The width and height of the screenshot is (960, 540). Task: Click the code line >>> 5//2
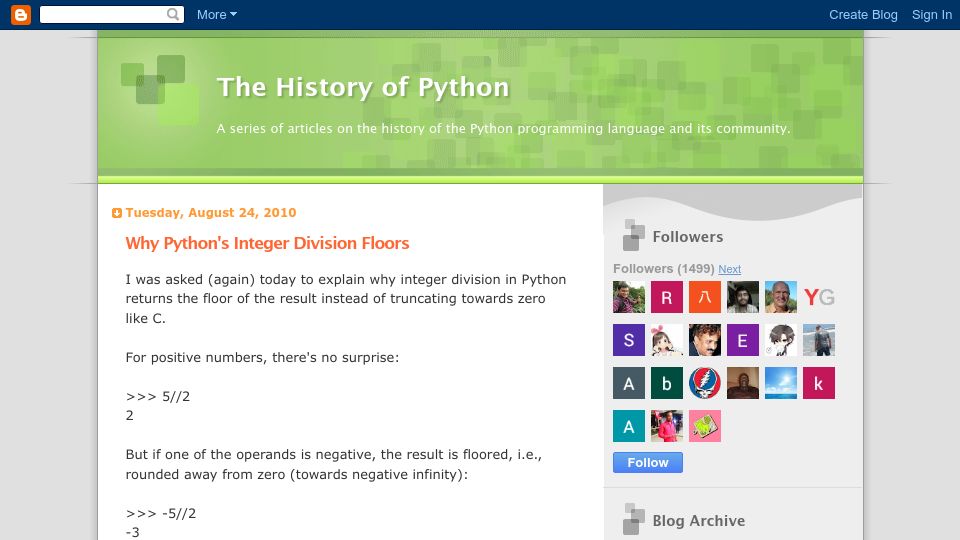(x=158, y=396)
